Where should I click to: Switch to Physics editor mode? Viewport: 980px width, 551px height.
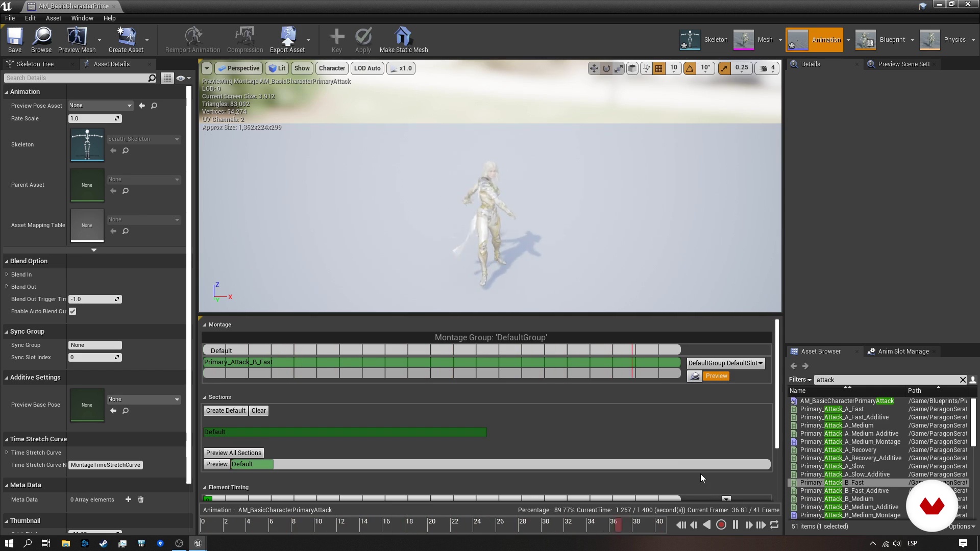click(x=943, y=40)
